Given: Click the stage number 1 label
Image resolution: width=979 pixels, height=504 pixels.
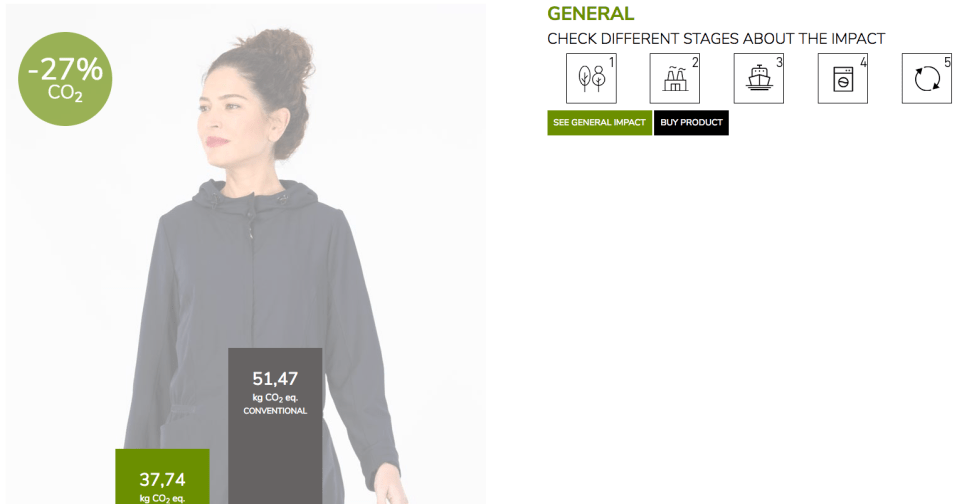Looking at the screenshot, I should pos(612,62).
